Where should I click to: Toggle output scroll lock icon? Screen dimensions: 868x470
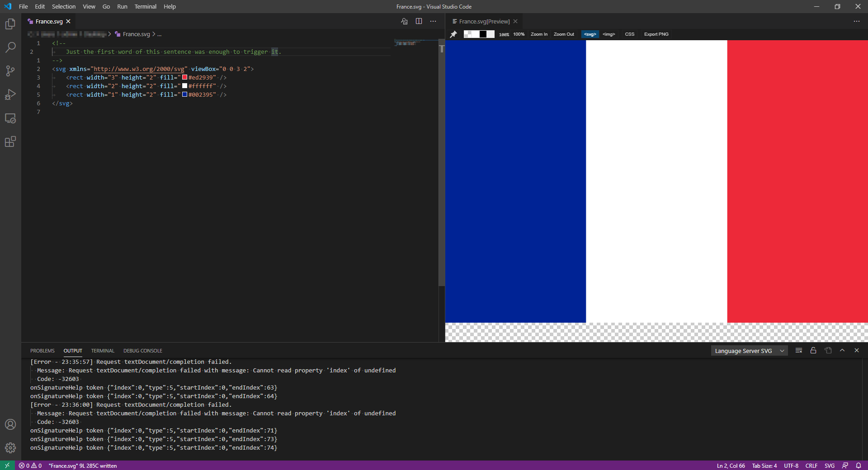813,351
